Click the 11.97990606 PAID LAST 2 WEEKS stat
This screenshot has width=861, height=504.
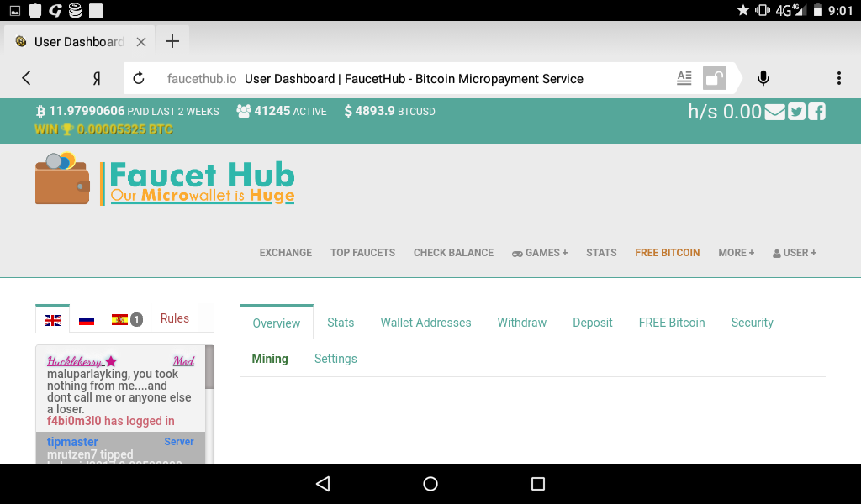point(127,112)
